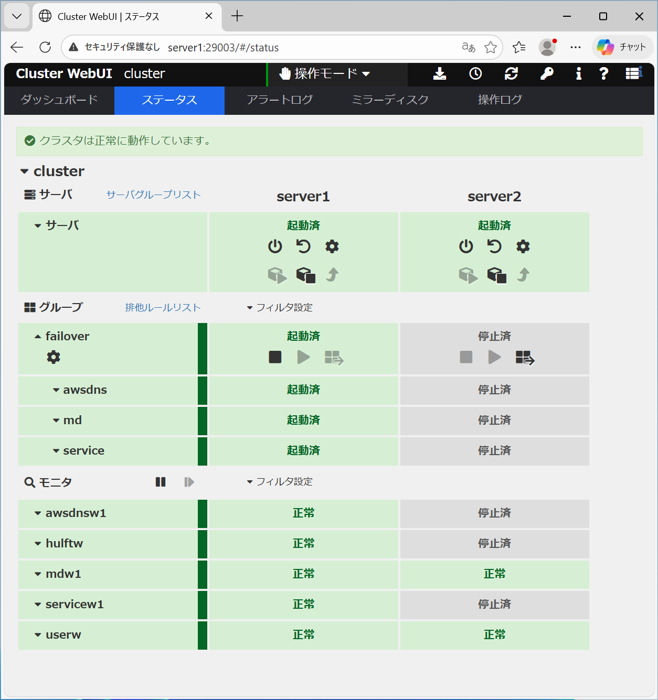658x700 pixels.
Task: Open the ミラーディスク tab
Action: coord(390,100)
